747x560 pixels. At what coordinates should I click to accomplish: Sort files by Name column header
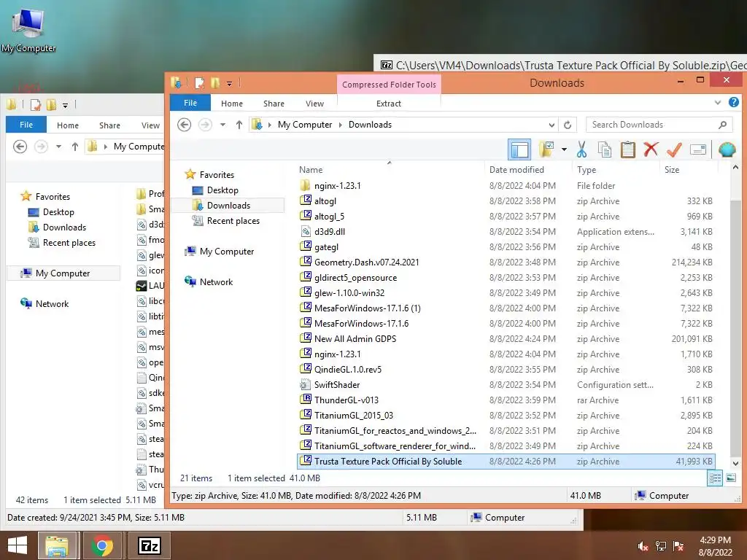click(x=311, y=169)
